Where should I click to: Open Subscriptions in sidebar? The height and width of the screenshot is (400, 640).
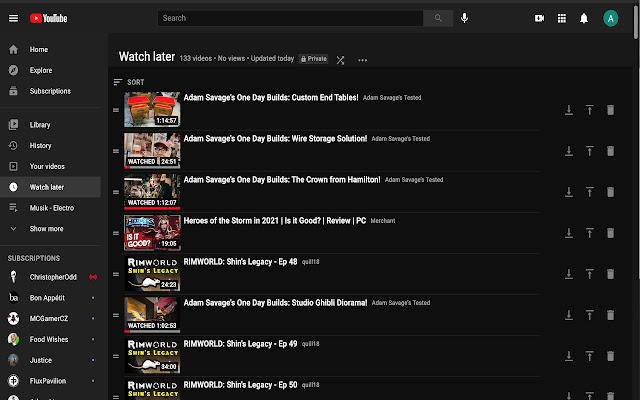50,91
